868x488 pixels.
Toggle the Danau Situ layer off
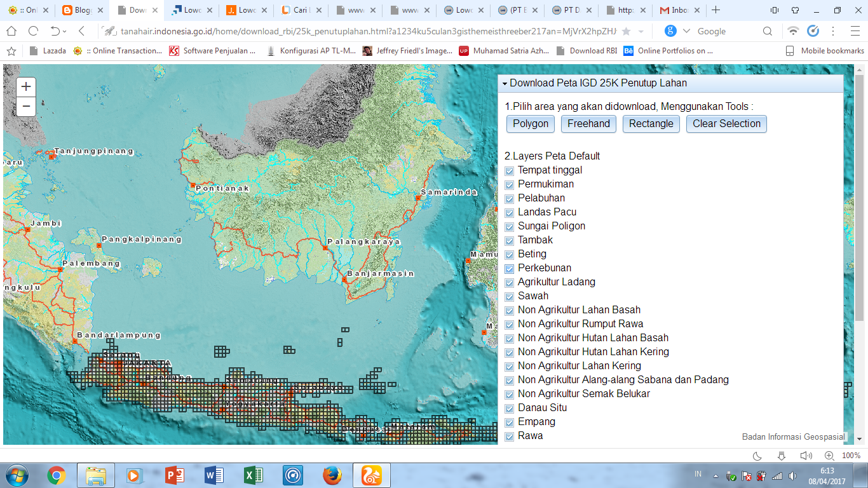pyautogui.click(x=509, y=408)
